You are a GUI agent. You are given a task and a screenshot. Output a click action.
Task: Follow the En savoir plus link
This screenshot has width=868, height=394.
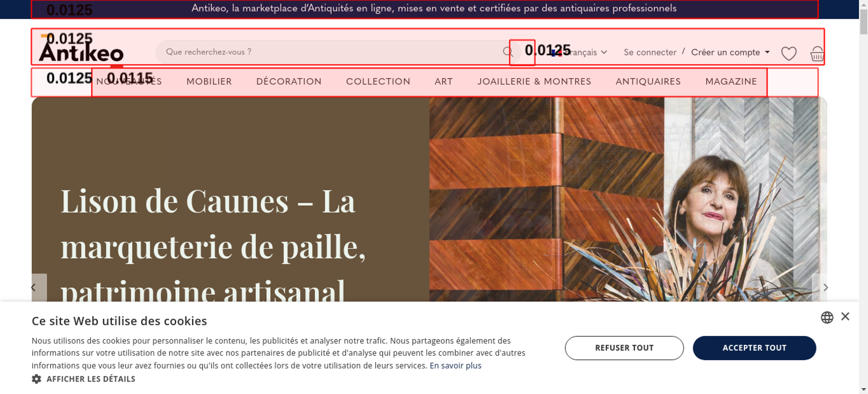[x=455, y=365]
